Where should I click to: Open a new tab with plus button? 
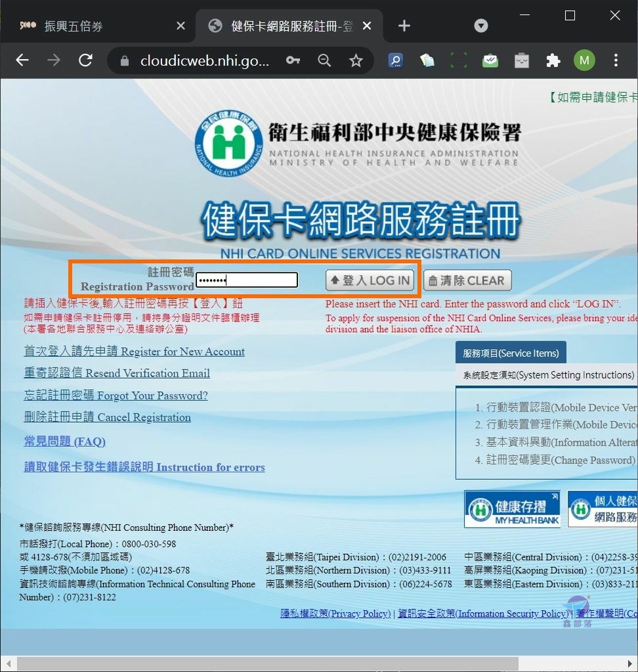[x=404, y=26]
